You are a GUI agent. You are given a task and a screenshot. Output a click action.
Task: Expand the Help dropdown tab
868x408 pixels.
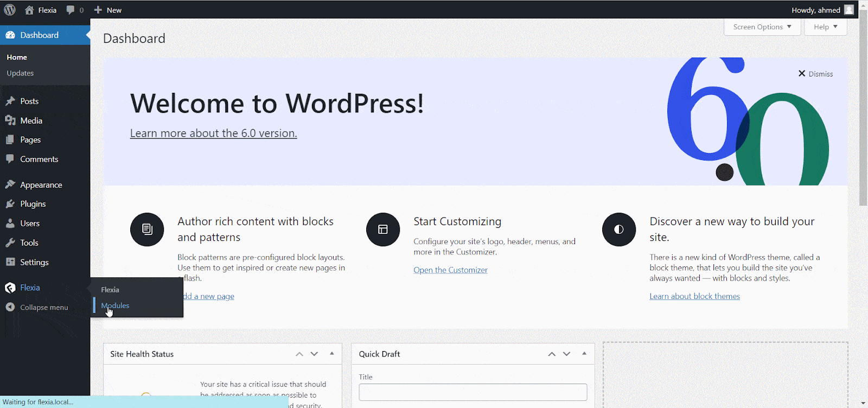click(826, 27)
